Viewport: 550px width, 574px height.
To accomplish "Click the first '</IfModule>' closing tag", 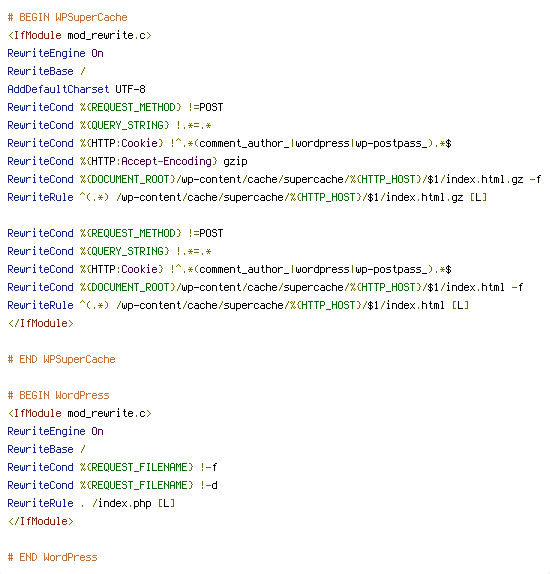I will 41,323.
